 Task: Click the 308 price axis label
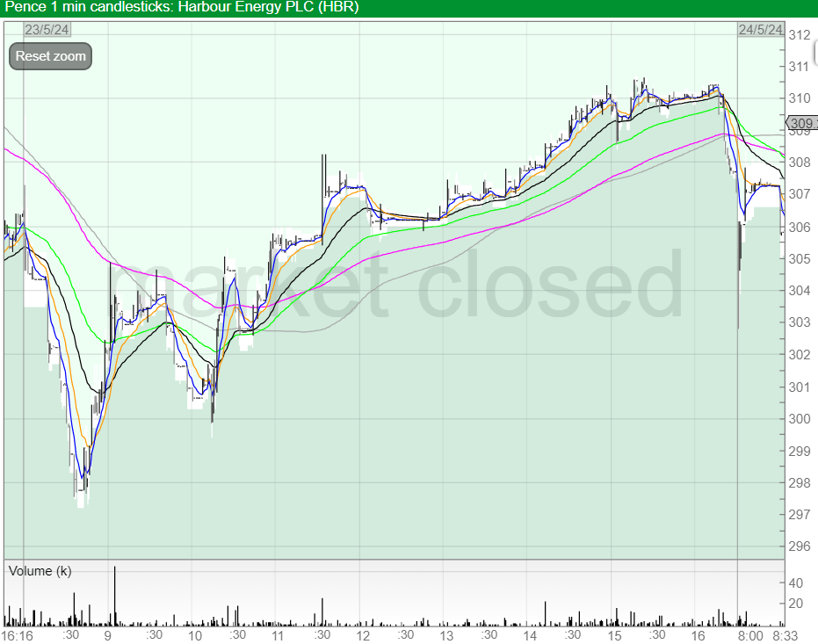[x=800, y=163]
